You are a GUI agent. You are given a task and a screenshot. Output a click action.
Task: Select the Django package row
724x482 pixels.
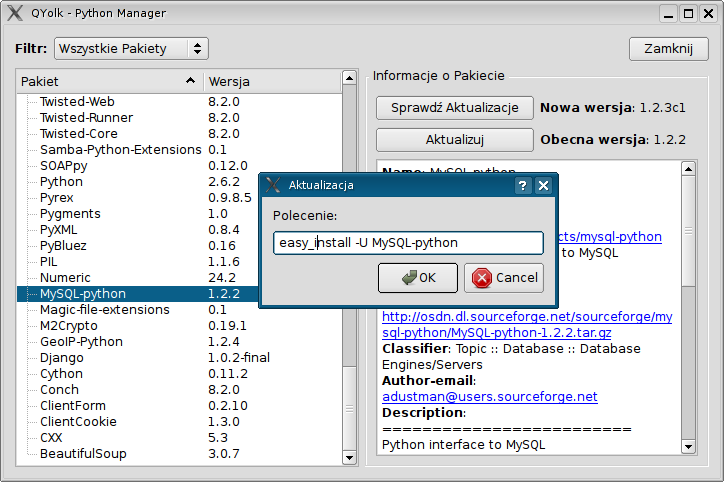[61, 358]
